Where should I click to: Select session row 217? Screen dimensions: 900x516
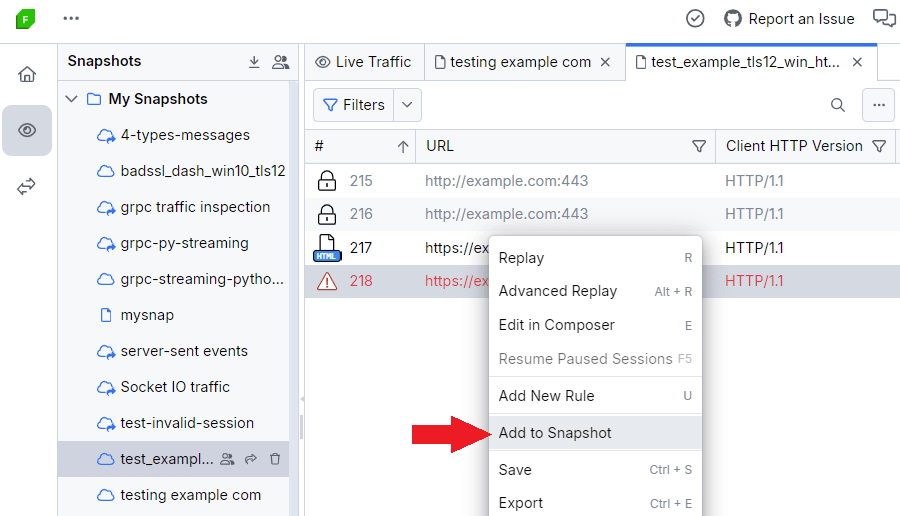(x=396, y=248)
